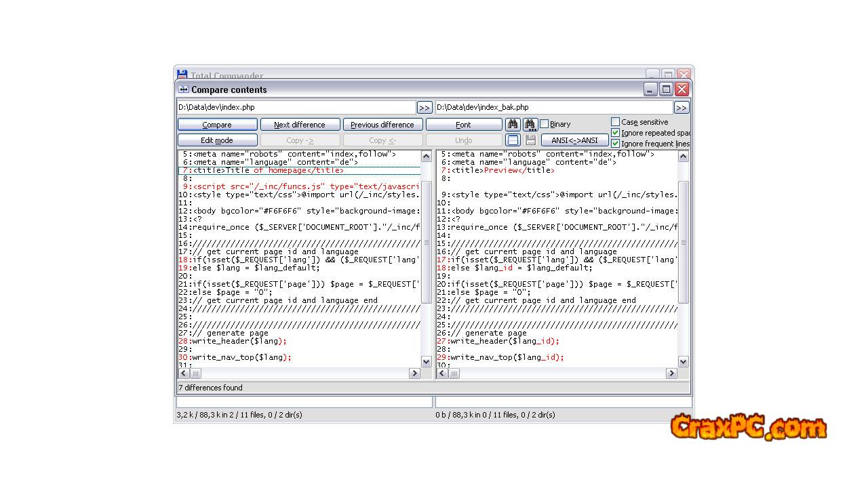Screen dimensions: 868x488
Task: Switch to Edit mode
Action: (217, 140)
